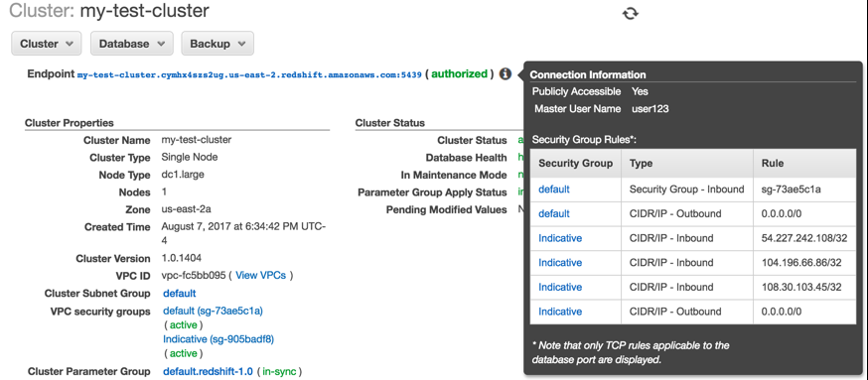Click the Connection Information heading
This screenshot has width=868, height=380.
tap(588, 74)
